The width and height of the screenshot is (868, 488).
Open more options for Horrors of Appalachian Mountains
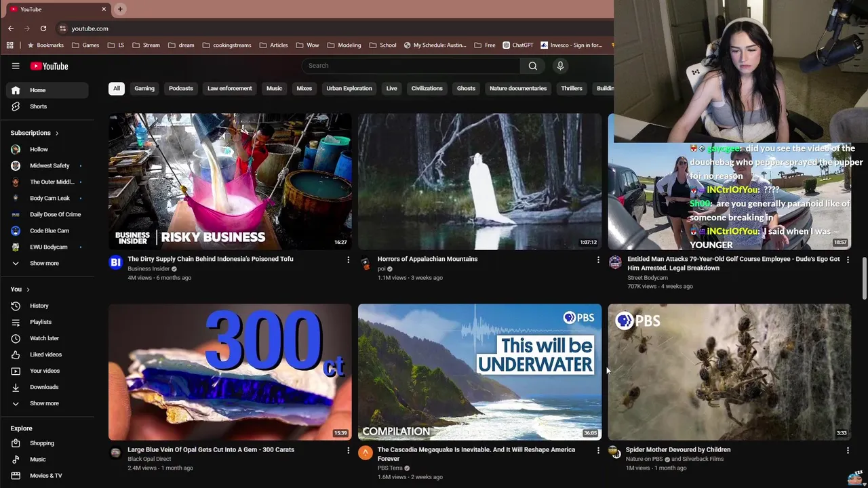point(598,260)
